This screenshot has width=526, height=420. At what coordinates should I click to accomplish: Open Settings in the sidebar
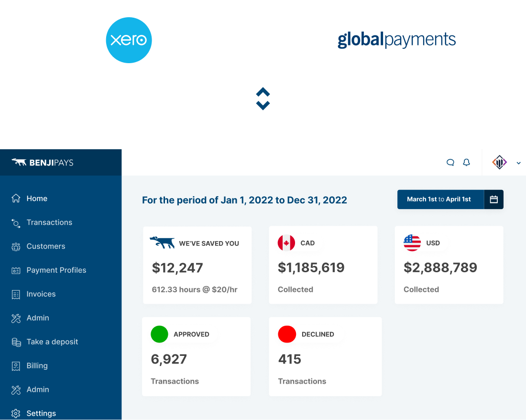(41, 413)
